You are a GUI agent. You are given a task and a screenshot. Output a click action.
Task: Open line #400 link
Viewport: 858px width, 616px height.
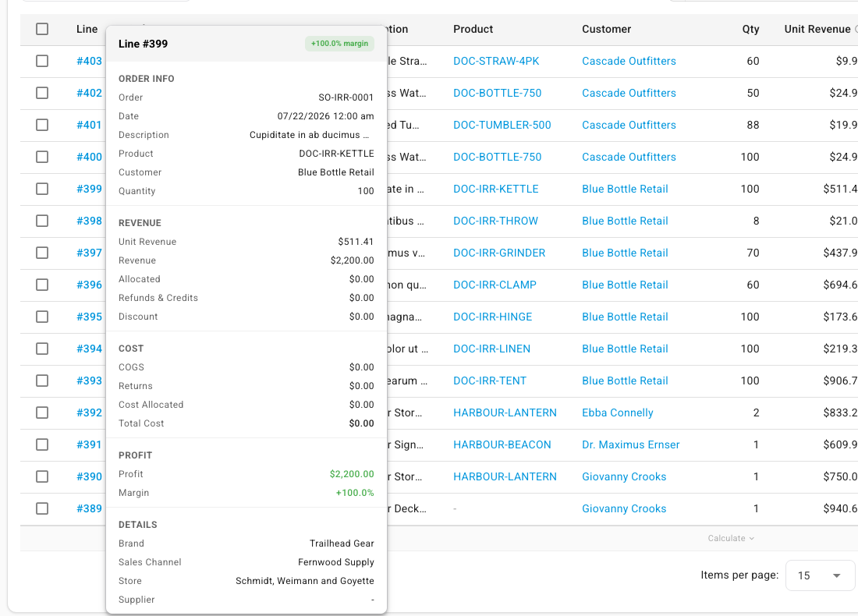click(89, 157)
